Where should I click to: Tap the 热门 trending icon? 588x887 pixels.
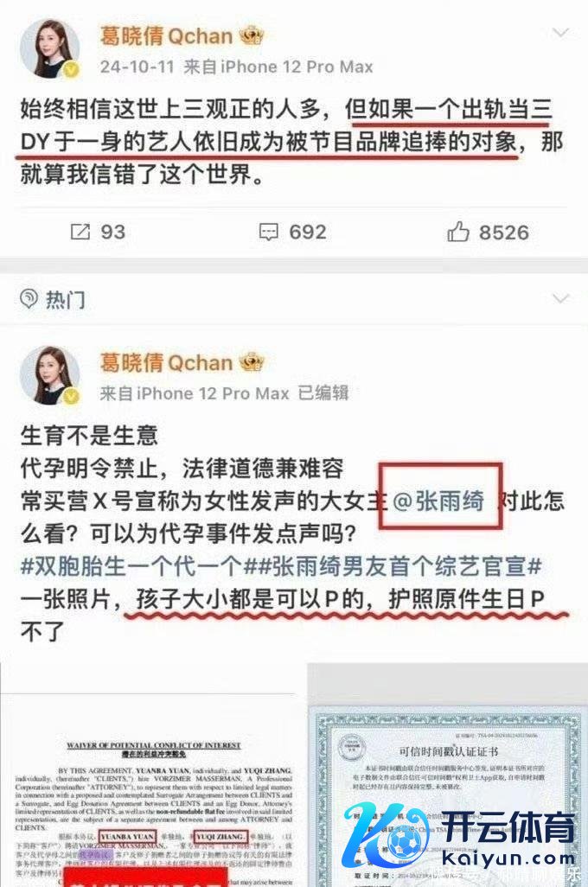coord(29,298)
